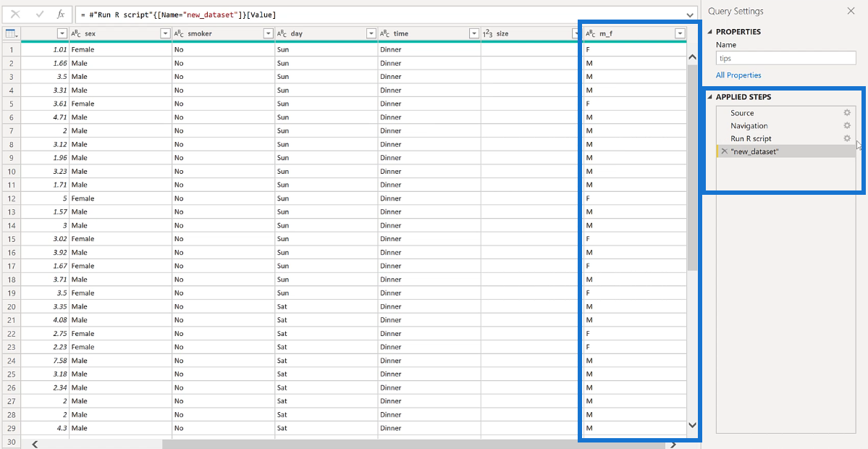Collapse the APPLIED STEPS section
Image resolution: width=868 pixels, height=449 pixels.
[711, 98]
